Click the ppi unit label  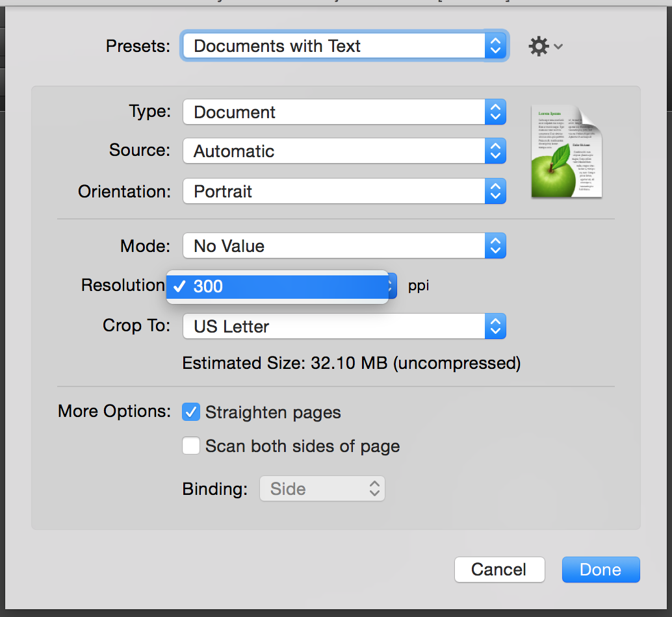pos(419,286)
